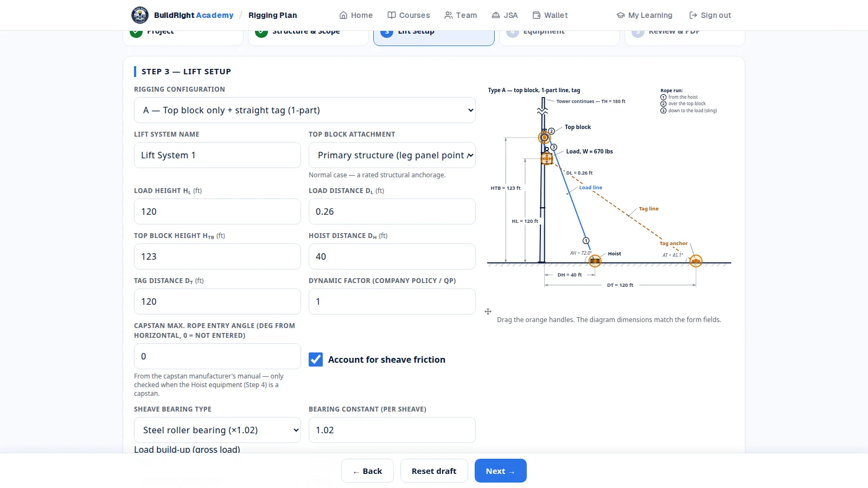This screenshot has height=488, width=868.
Task: Click the Top Block Height HTB field
Action: (218, 256)
